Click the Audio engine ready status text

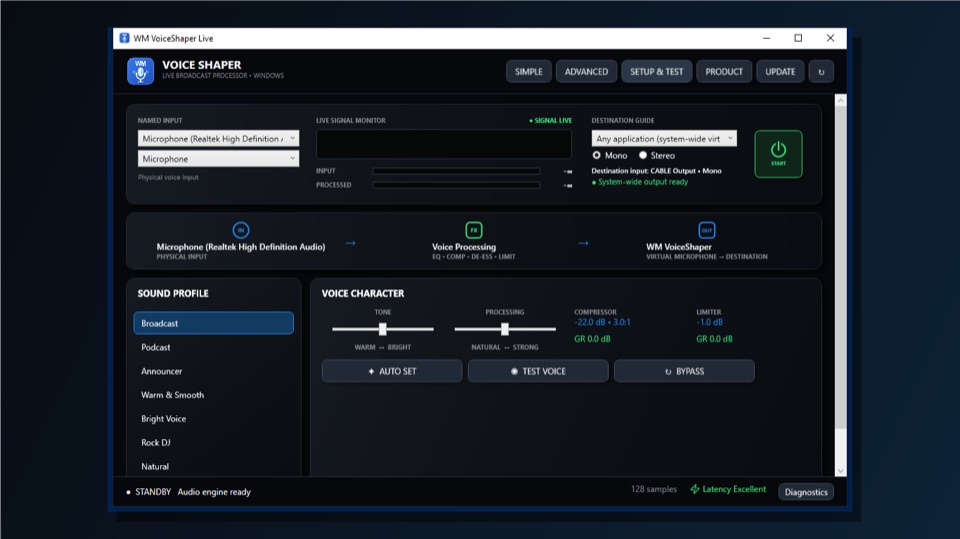[x=214, y=492]
